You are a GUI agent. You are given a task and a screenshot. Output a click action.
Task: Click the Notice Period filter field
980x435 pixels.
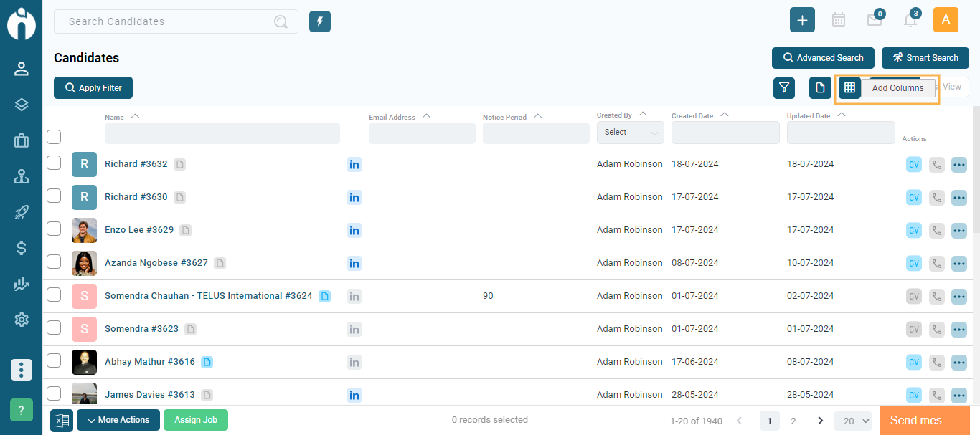point(536,133)
